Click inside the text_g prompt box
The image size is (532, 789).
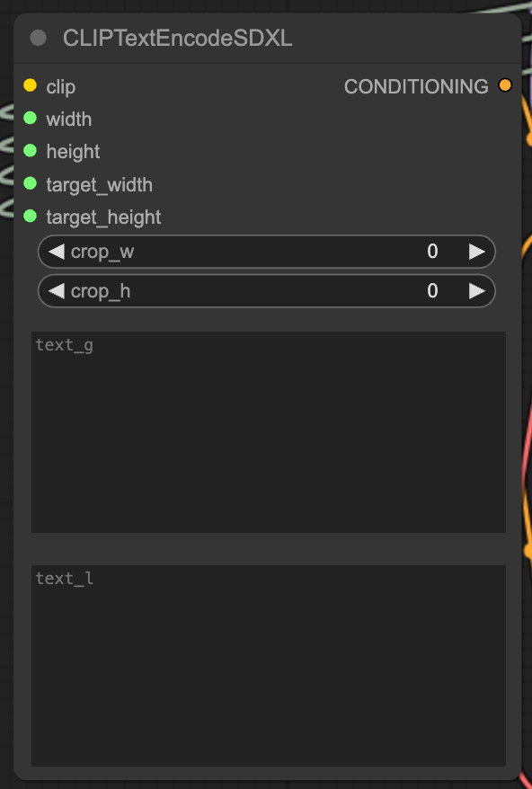267,431
